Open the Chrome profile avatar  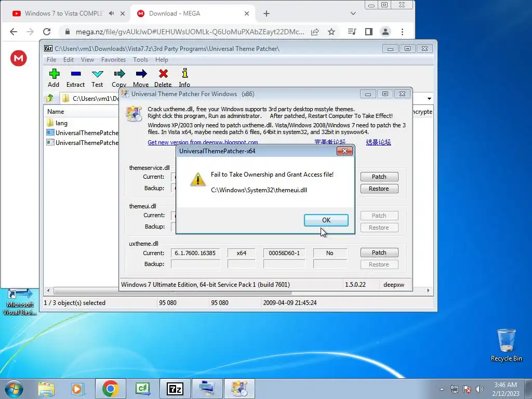tap(385, 32)
